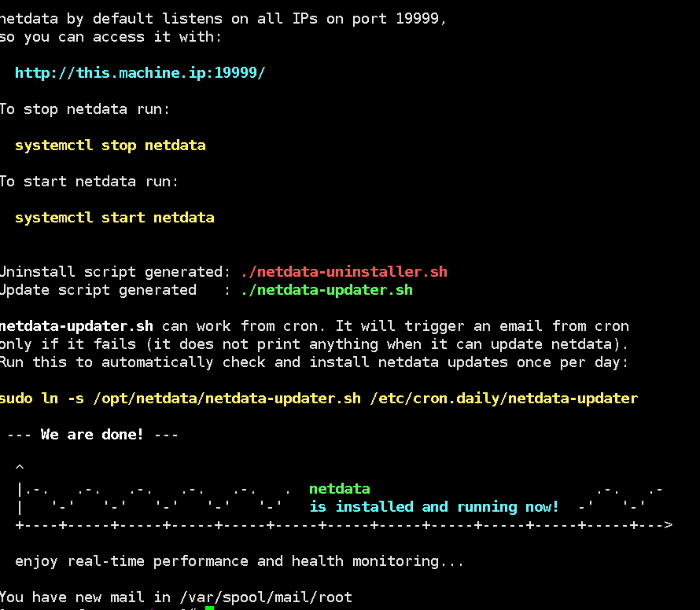The width and height of the screenshot is (700, 610).
Task: Select the green ./netdata-updater.sh path
Action: point(326,290)
